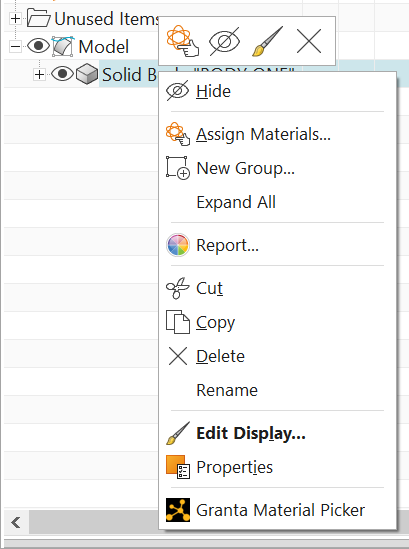Viewport: 409px width, 549px height.
Task: Choose Expand All in context menu
Action: tap(277, 202)
